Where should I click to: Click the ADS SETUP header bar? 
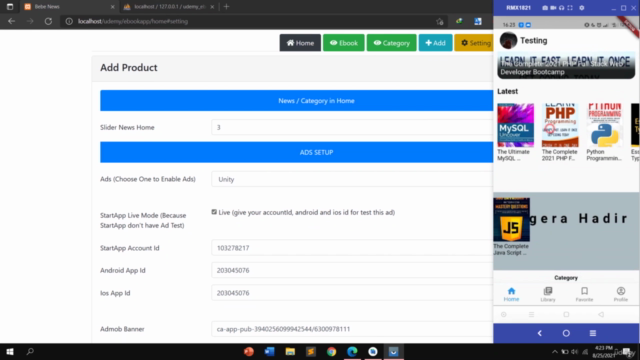tap(297, 152)
